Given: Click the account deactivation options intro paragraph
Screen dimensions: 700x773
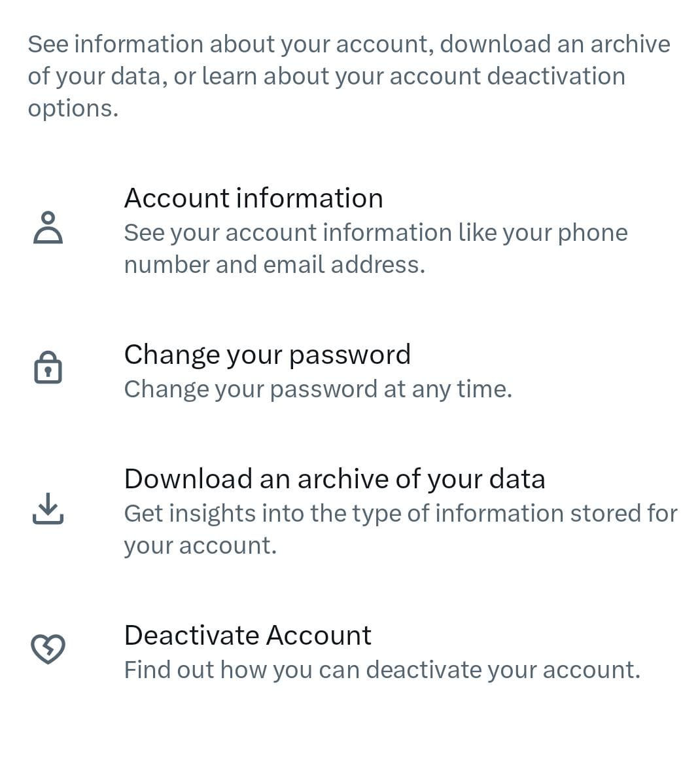Looking at the screenshot, I should coord(349,75).
